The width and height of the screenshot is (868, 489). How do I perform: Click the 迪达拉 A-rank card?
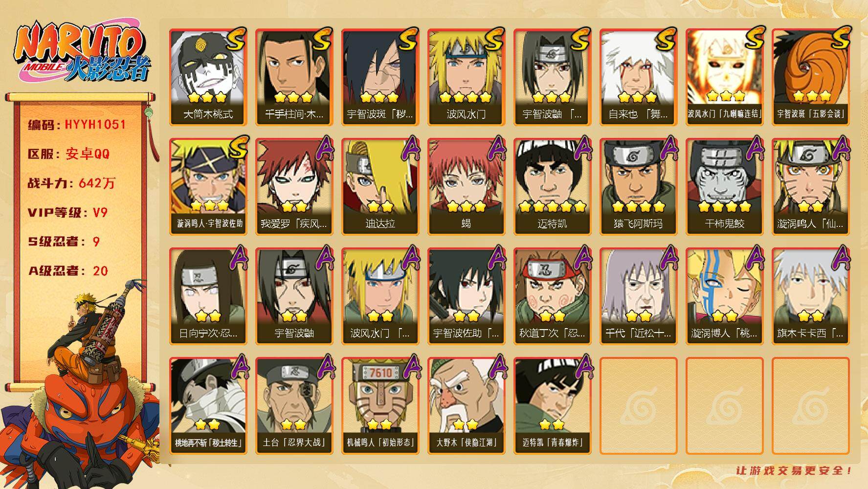pyautogui.click(x=380, y=187)
